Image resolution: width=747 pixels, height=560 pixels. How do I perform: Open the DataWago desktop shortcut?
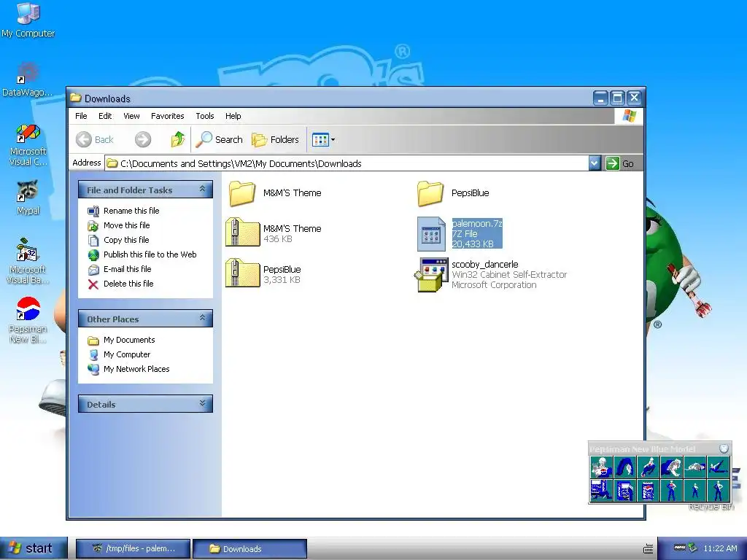(x=28, y=79)
